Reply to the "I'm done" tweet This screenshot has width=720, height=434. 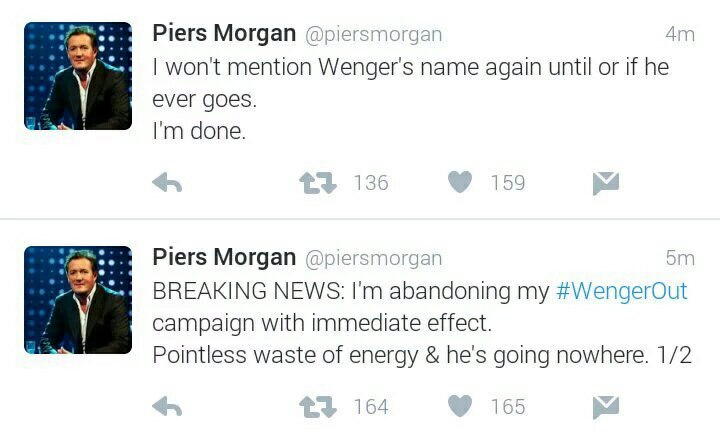point(166,183)
